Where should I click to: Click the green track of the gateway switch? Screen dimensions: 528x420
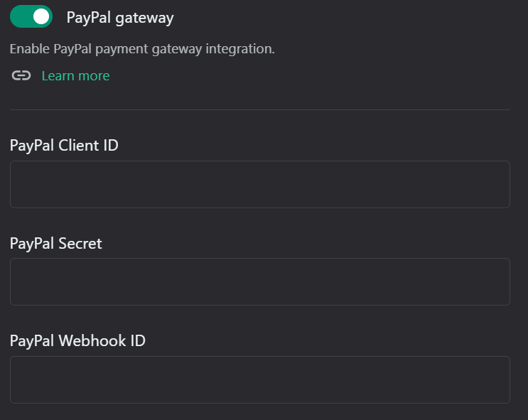20,16
